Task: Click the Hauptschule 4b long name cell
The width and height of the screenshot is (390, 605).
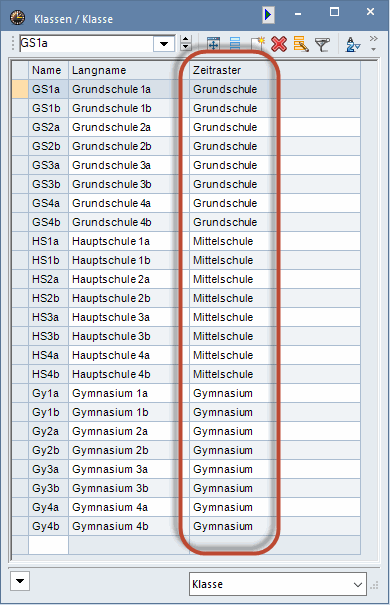Action: (x=129, y=374)
